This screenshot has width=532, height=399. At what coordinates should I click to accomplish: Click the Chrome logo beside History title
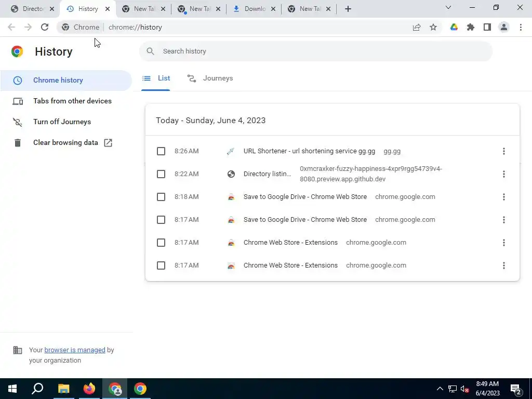(x=17, y=51)
